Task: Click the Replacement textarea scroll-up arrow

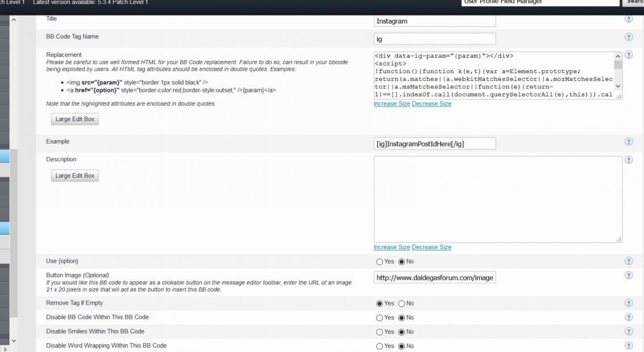Action: pos(618,56)
